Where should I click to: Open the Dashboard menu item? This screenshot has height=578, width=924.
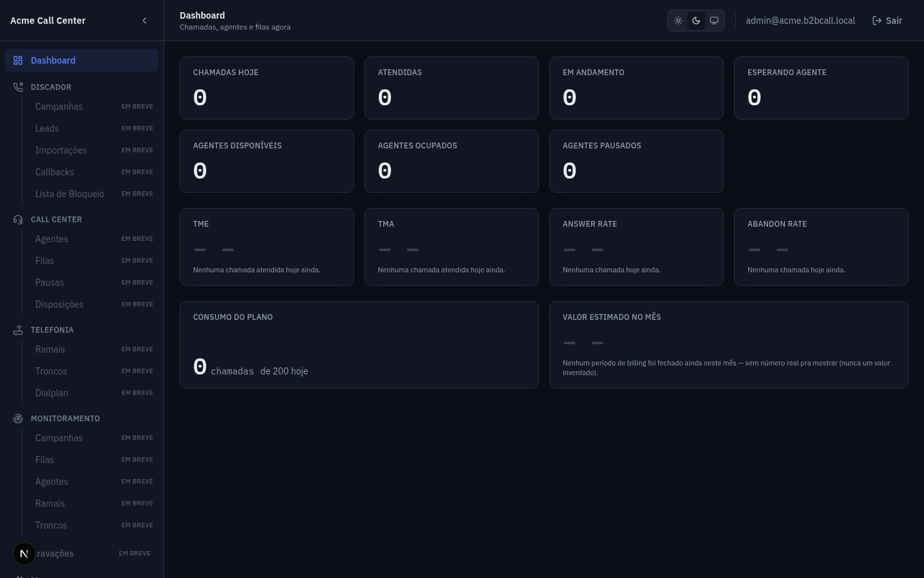tap(81, 60)
